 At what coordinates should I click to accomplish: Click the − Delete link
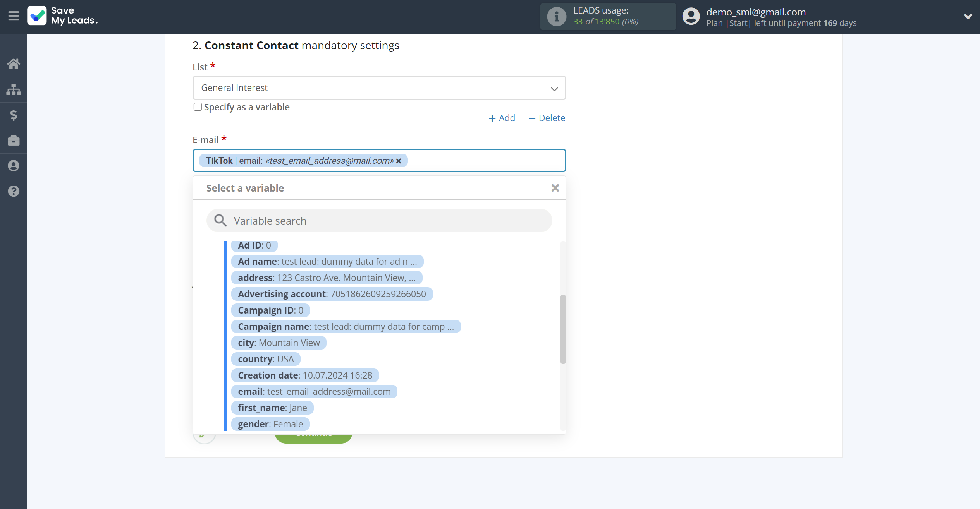547,118
